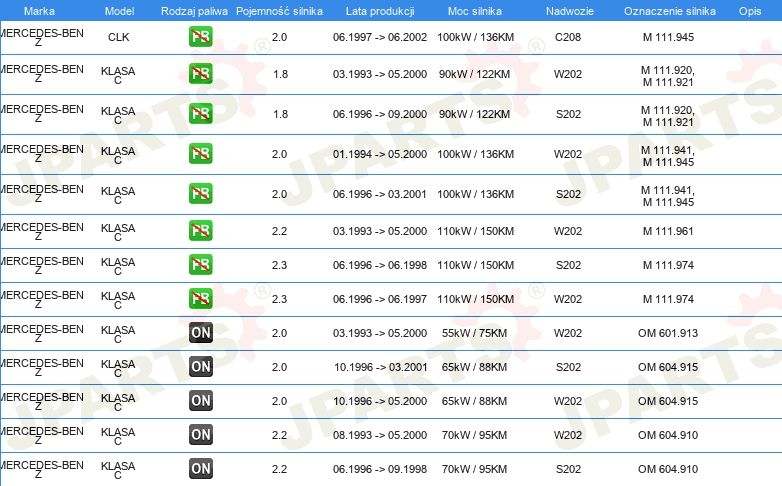Click the date range 06.1996 -> 03.2001
Viewport: 782px width, 486px height.
coord(380,194)
